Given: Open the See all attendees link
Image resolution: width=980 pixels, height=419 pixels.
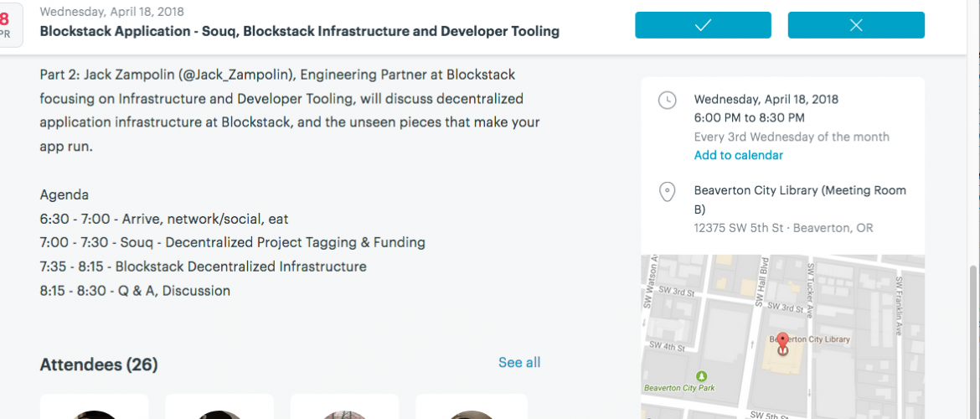Looking at the screenshot, I should tap(519, 362).
